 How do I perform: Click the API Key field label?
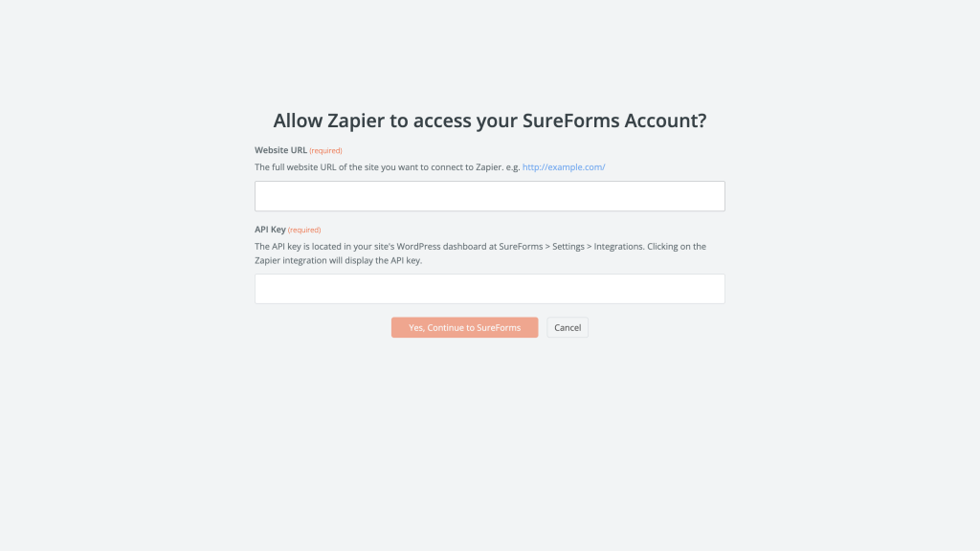[271, 230]
